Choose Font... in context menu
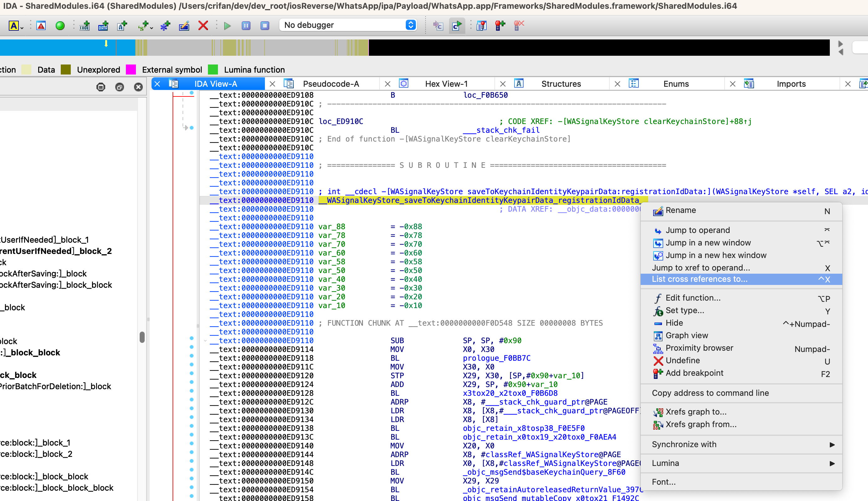 point(741,482)
